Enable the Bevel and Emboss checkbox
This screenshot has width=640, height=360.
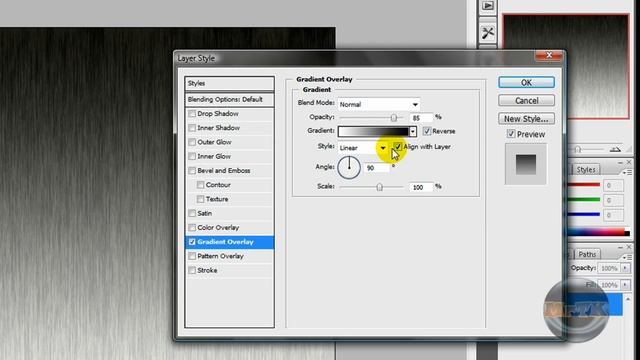[x=192, y=171]
